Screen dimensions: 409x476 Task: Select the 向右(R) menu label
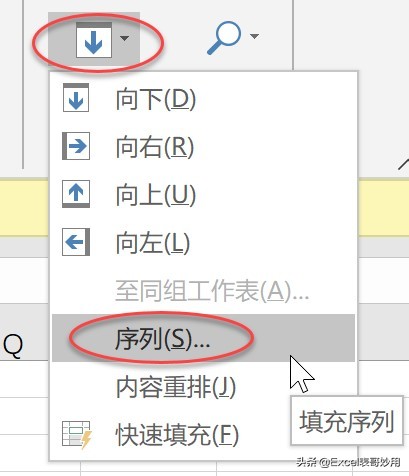pyautogui.click(x=155, y=147)
